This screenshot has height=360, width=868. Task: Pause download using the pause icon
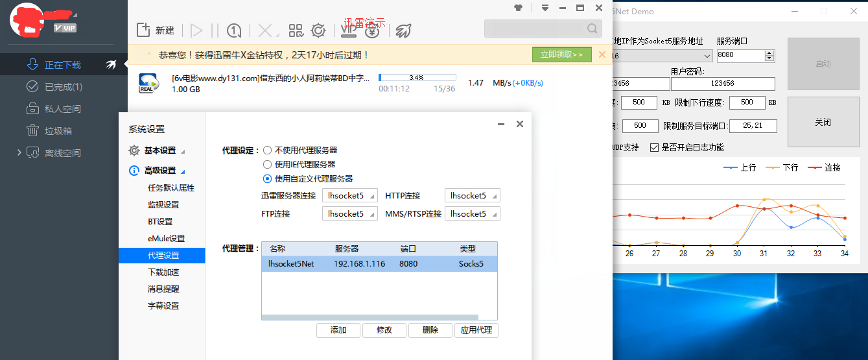click(x=215, y=30)
